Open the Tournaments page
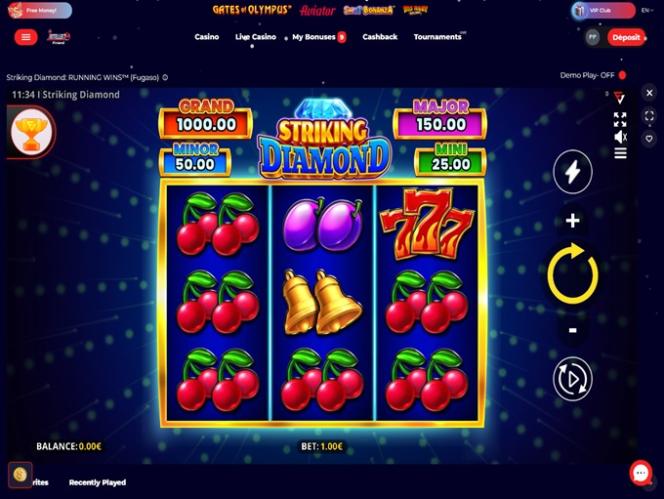The width and height of the screenshot is (664, 499). coord(438,37)
